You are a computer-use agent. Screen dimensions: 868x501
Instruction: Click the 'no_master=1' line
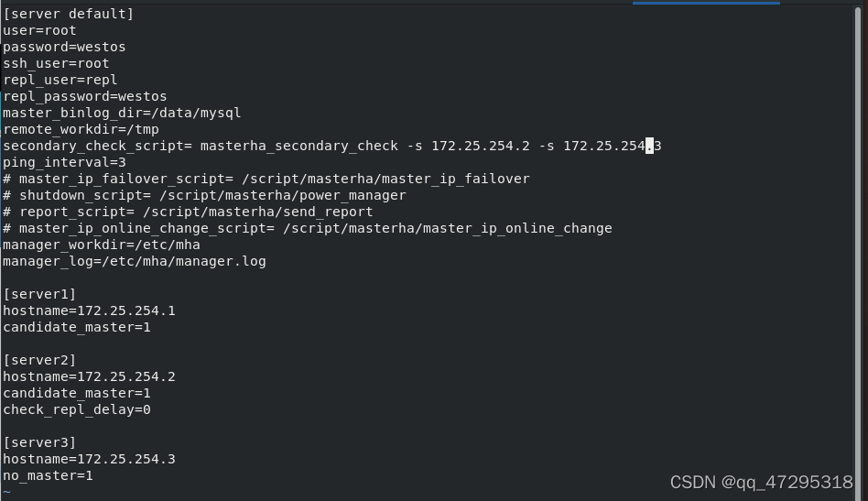pos(48,475)
